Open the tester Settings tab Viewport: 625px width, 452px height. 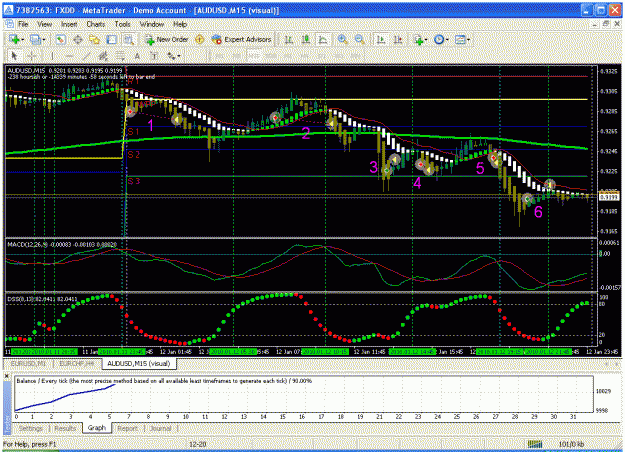31,428
